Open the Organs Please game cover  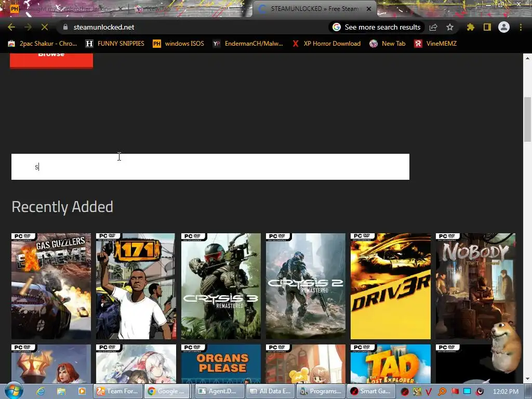tap(221, 364)
